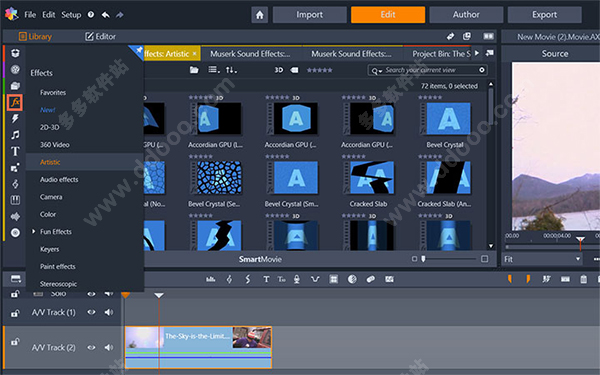600x375 pixels.
Task: Click the trash can delete icon in timeline toolbar
Action: 584,279
